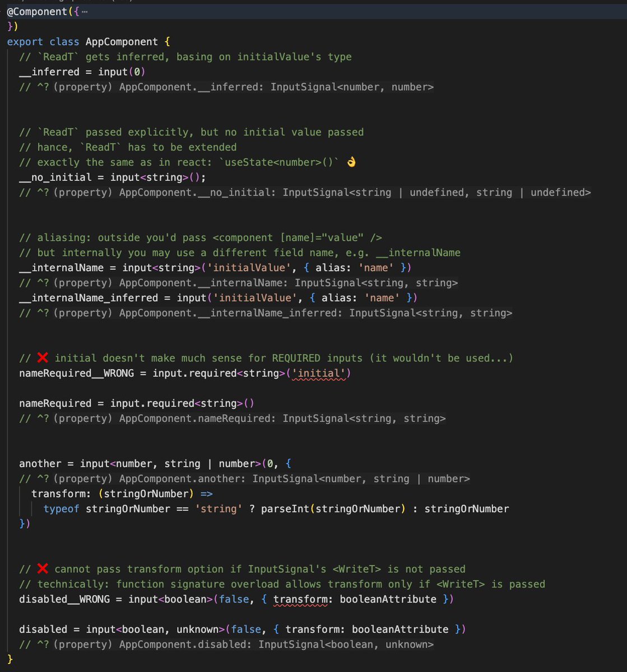Click red X before "cannot pass transform option"
This screenshot has width=627, height=672.
point(43,570)
